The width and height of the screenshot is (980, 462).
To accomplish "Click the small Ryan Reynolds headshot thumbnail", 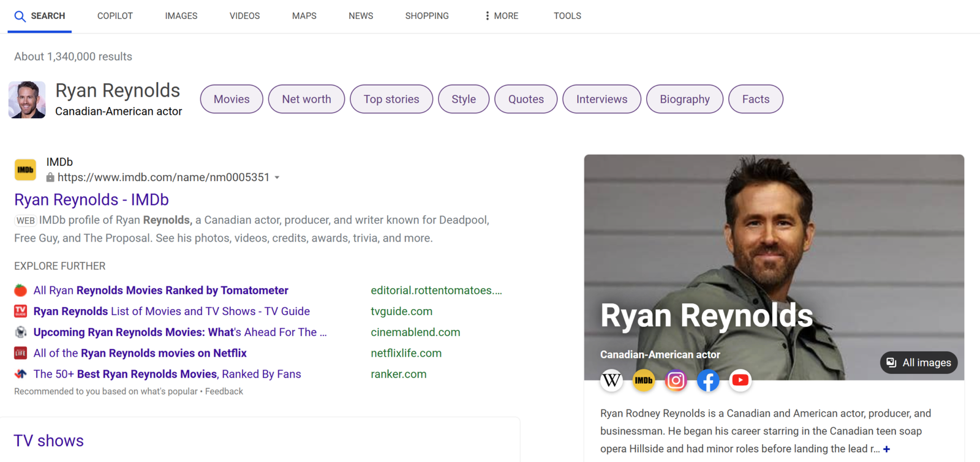I will click(x=27, y=99).
